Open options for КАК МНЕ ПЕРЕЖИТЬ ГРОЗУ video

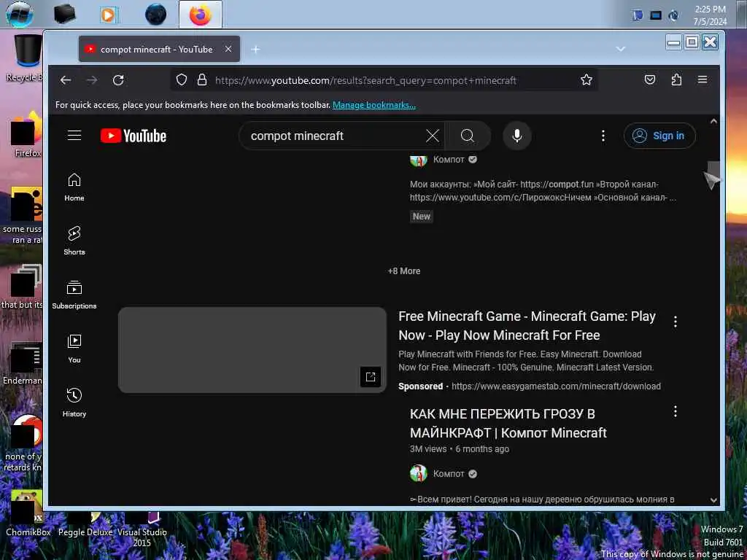click(x=676, y=411)
